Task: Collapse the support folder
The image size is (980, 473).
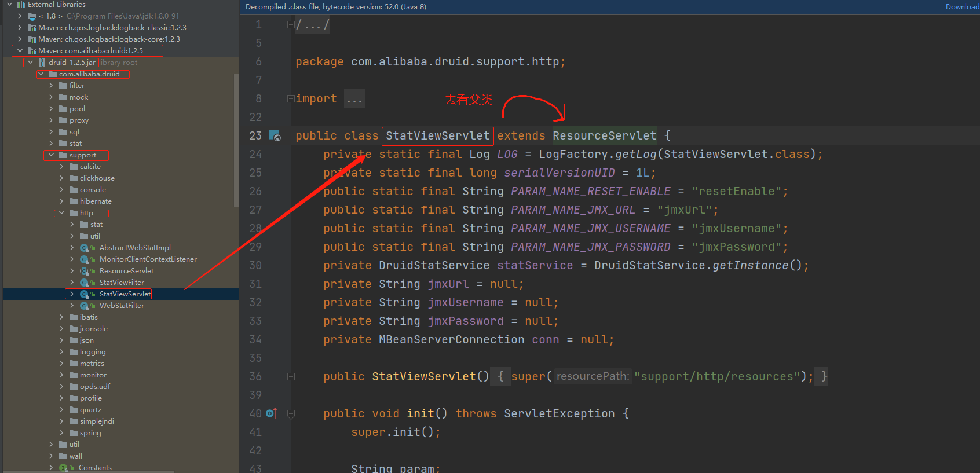Action: pyautogui.click(x=51, y=155)
